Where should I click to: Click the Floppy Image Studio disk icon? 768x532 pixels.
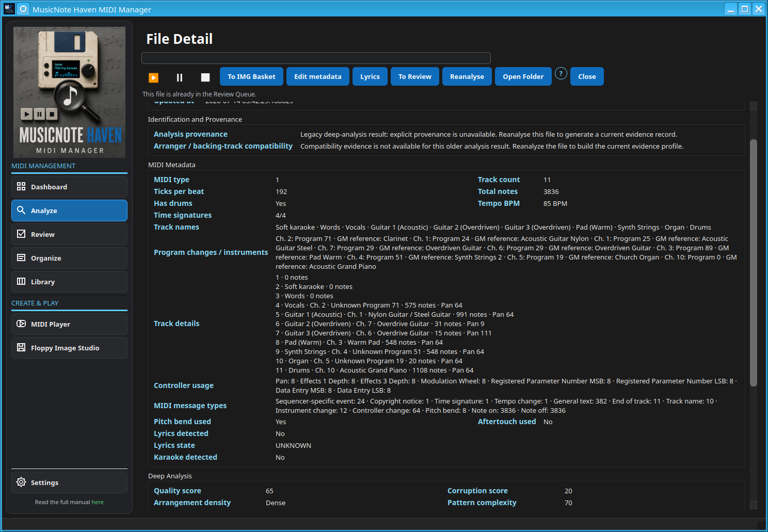21,347
